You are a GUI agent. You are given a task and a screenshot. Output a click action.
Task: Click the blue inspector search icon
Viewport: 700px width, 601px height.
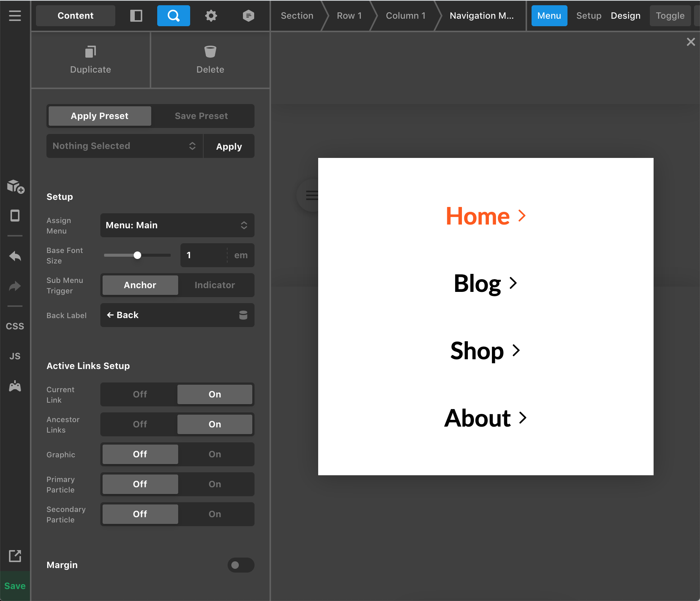174,16
